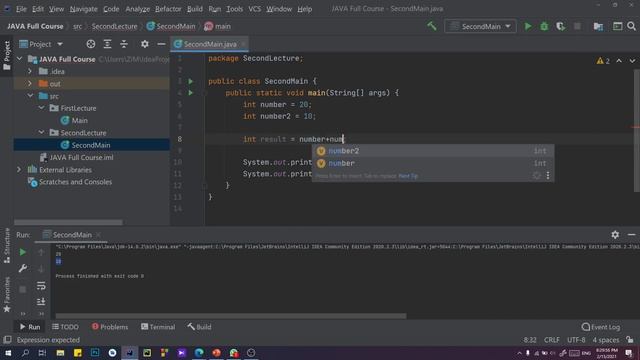The image size is (640, 360).
Task: Open the Problems tool window
Action: [x=110, y=327]
